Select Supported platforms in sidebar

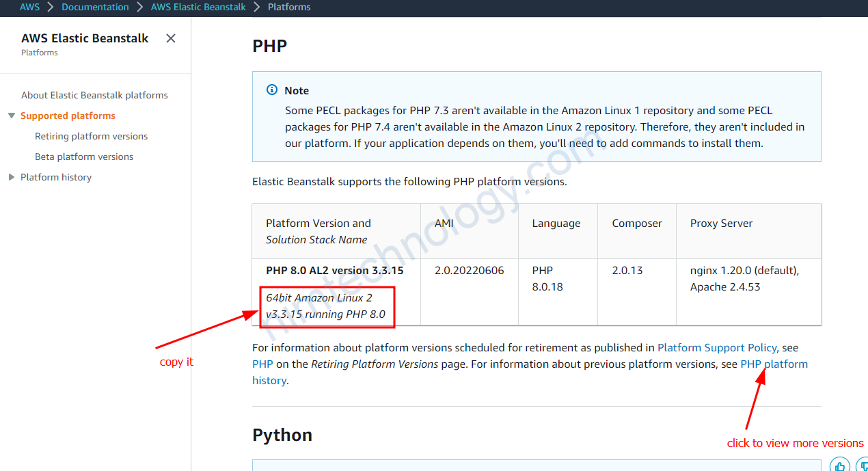point(68,116)
